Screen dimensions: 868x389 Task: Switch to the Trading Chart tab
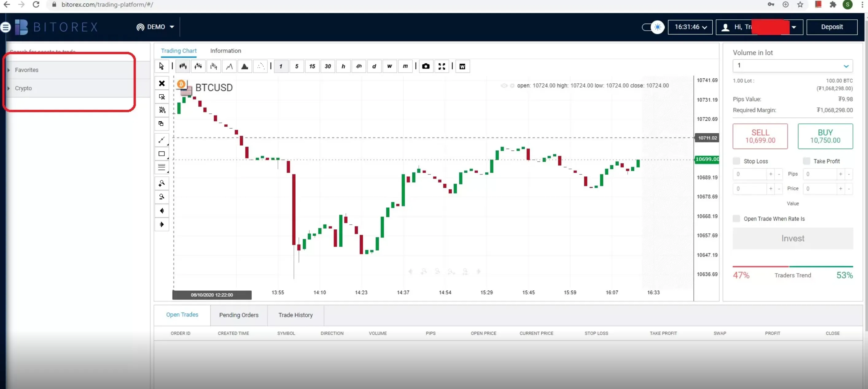[x=179, y=51]
